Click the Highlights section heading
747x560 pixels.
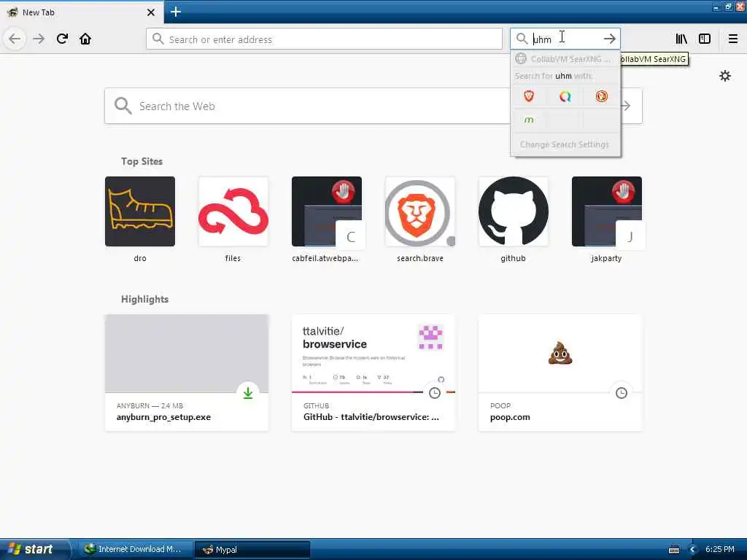pyautogui.click(x=145, y=299)
